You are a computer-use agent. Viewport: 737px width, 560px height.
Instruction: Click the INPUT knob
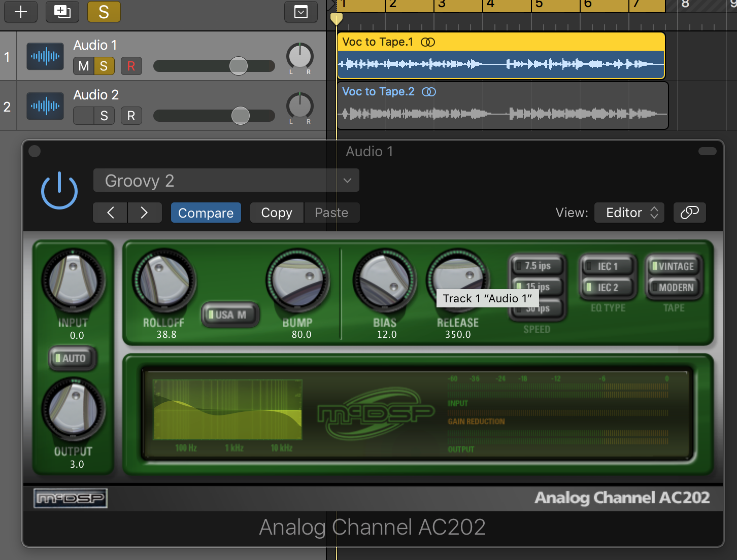(73, 281)
